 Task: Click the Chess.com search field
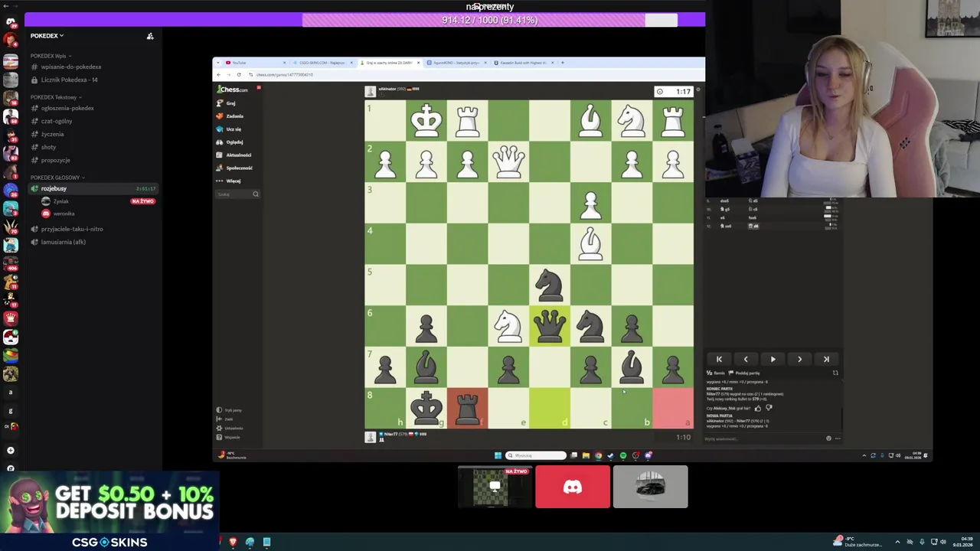click(237, 194)
